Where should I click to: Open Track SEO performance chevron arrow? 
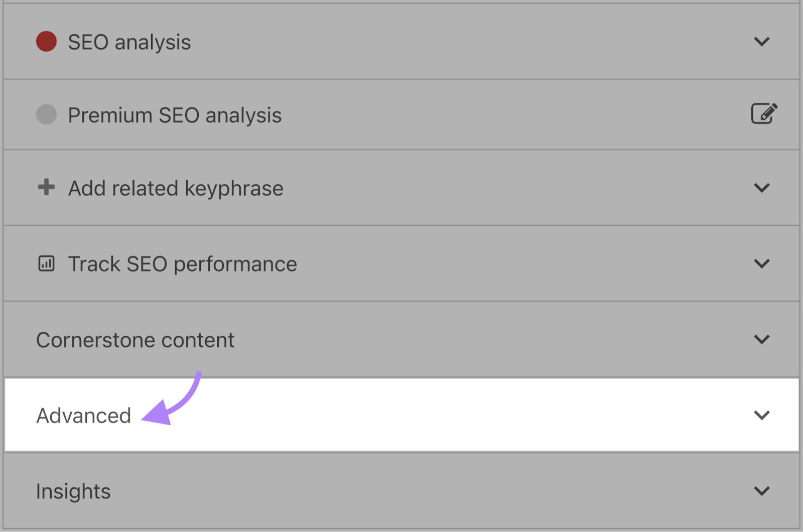761,264
